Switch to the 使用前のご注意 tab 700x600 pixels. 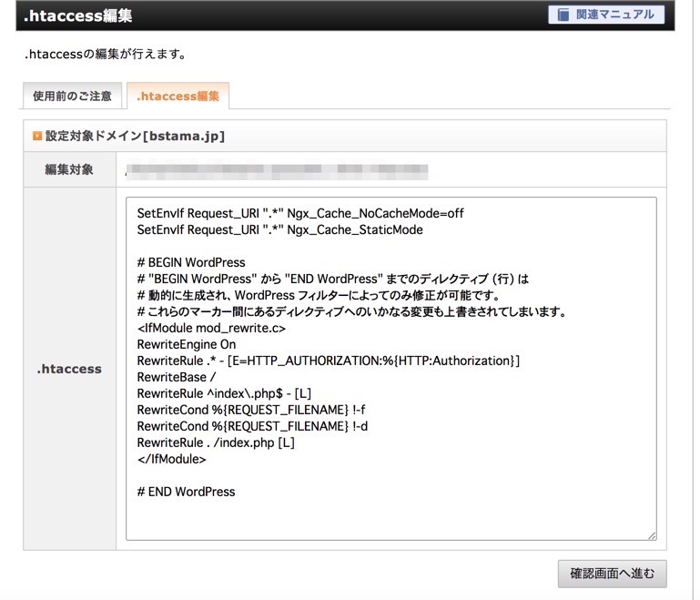[x=72, y=96]
